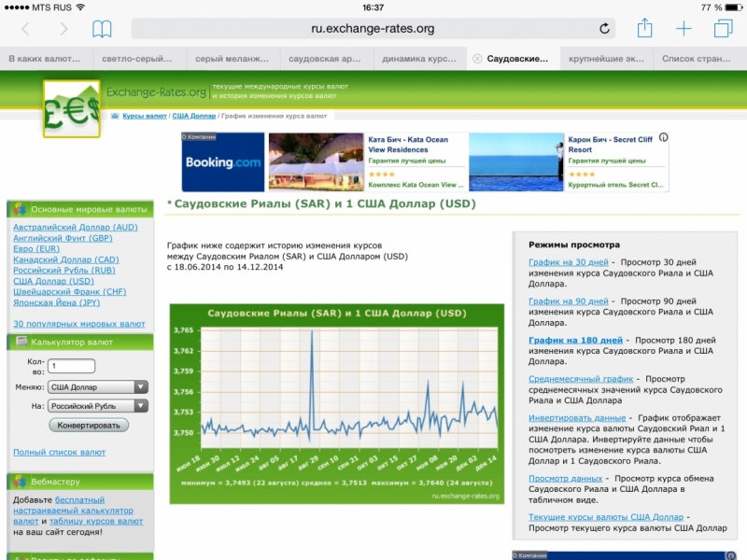
Task: Click the ad info icon beside Карон Бич
Action: (x=663, y=138)
